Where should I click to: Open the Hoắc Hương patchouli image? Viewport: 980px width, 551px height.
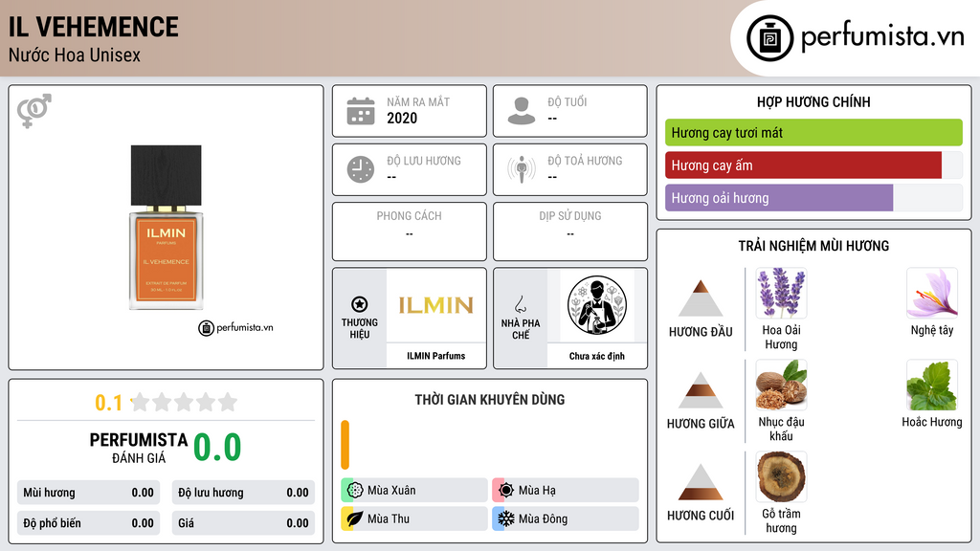[x=932, y=385]
